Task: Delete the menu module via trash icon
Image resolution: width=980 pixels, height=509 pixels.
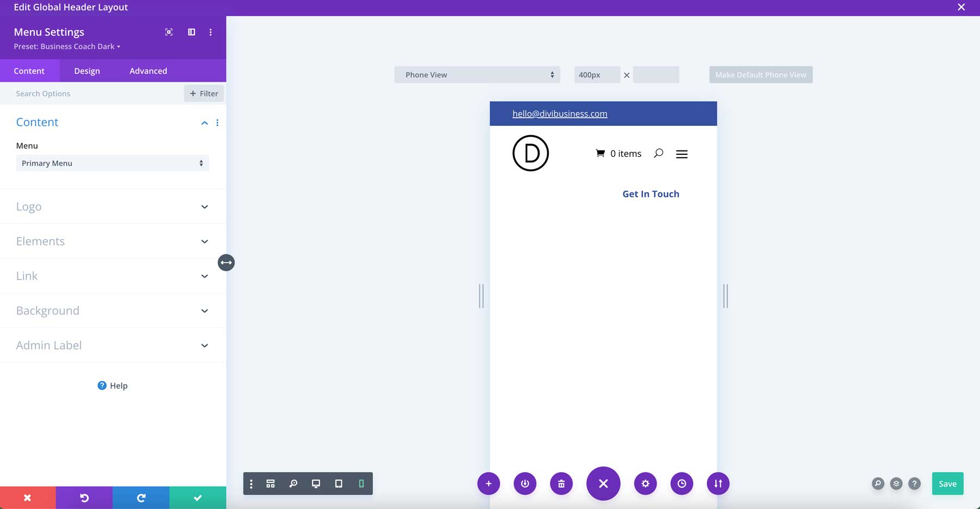Action: tap(561, 483)
